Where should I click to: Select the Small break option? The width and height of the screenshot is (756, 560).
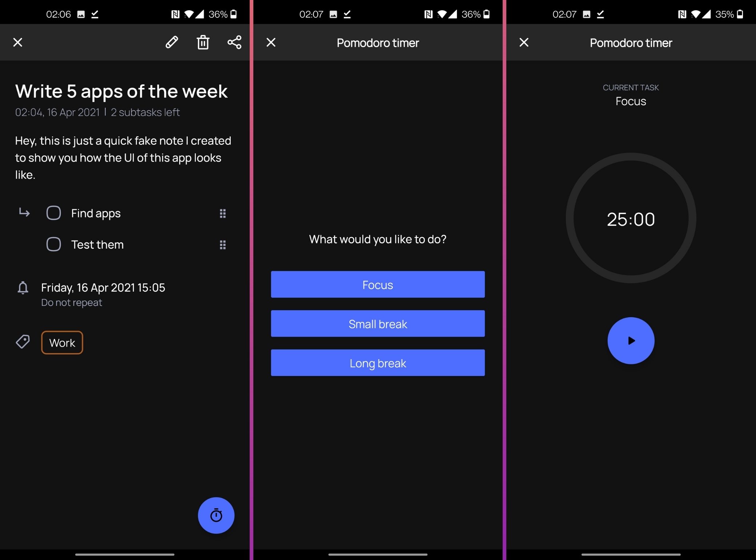tap(378, 324)
